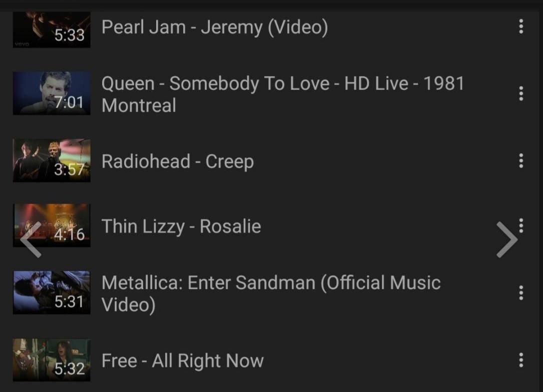The width and height of the screenshot is (543, 392).
Task: Open options menu for Free All Right Now
Action: pos(521,360)
